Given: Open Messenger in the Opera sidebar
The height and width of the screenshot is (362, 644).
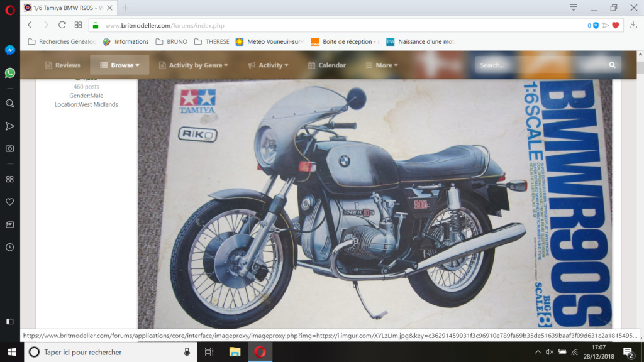Looking at the screenshot, I should pyautogui.click(x=10, y=50).
